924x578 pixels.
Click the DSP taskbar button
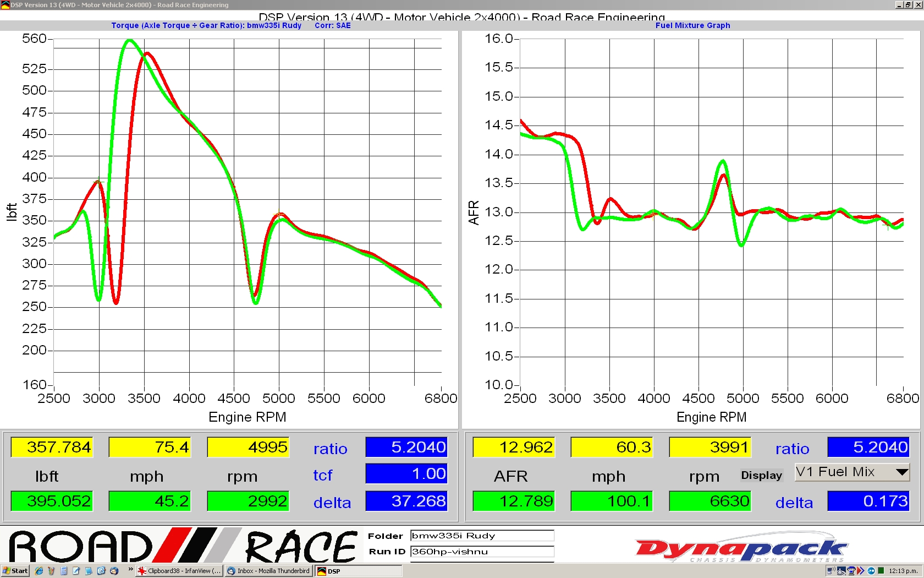358,571
